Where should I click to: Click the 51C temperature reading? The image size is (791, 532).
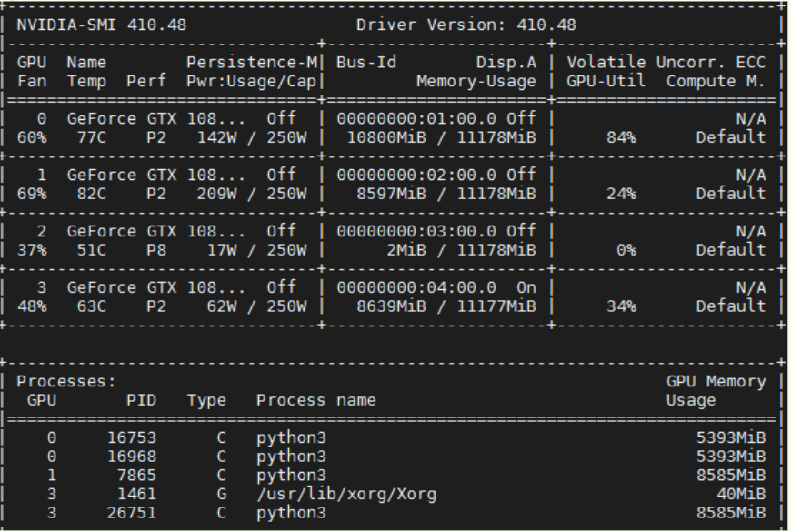[91, 250]
